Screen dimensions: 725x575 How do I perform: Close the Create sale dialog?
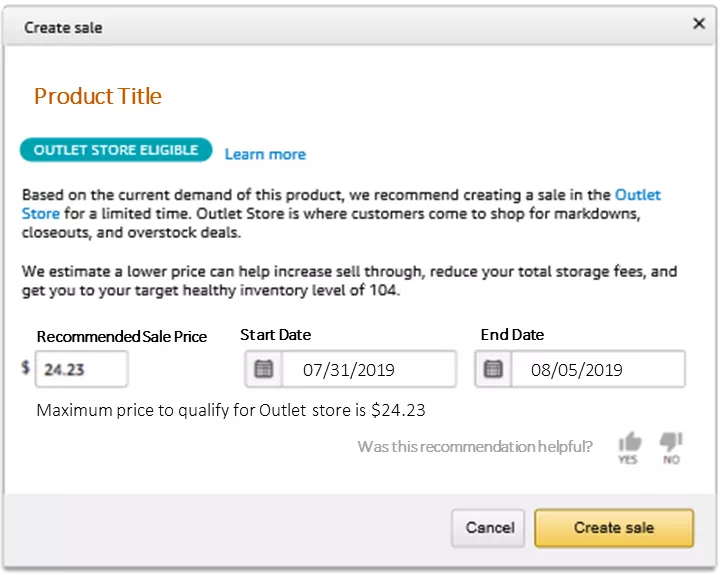click(x=699, y=24)
